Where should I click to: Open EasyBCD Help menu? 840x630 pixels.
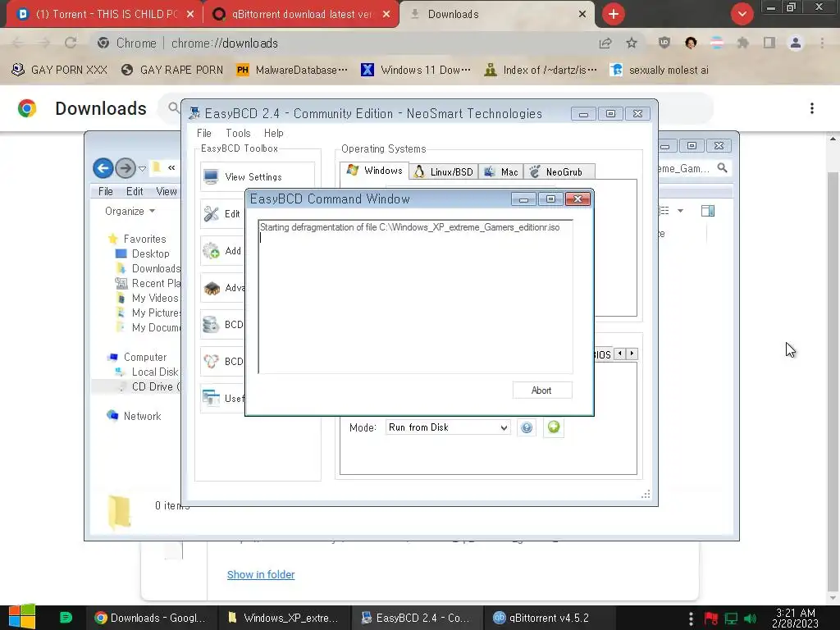click(274, 133)
